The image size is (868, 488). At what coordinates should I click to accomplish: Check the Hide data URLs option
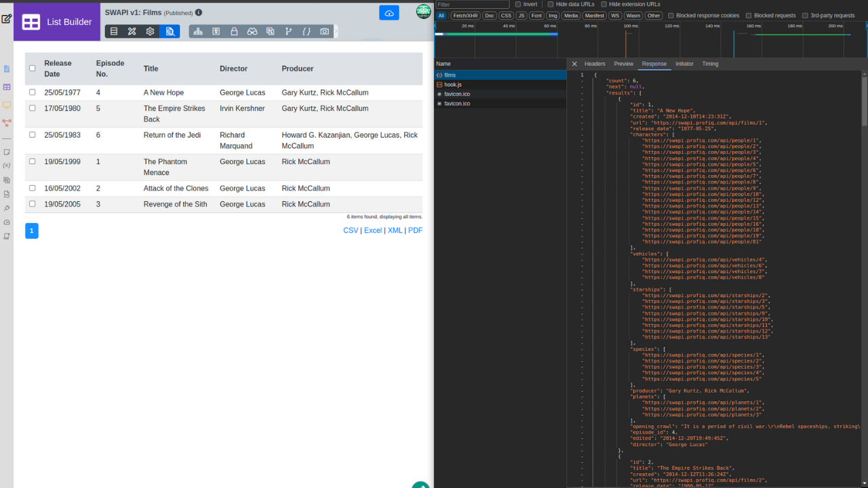tap(551, 4)
